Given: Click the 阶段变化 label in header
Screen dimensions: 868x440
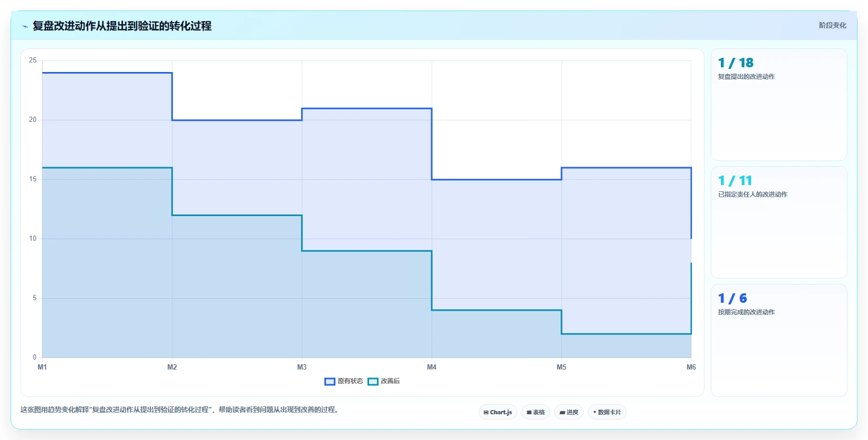Looking at the screenshot, I should 833,25.
